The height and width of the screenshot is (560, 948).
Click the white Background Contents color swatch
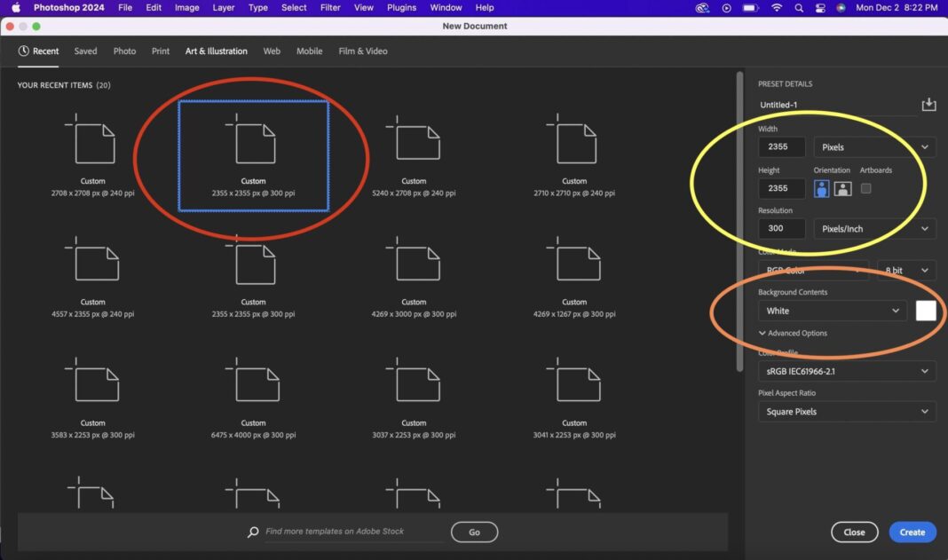point(926,311)
